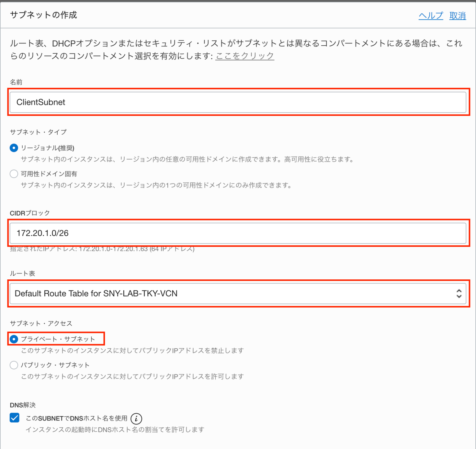
Task: Click ここをクリック to enable compartment selection
Action: point(245,56)
